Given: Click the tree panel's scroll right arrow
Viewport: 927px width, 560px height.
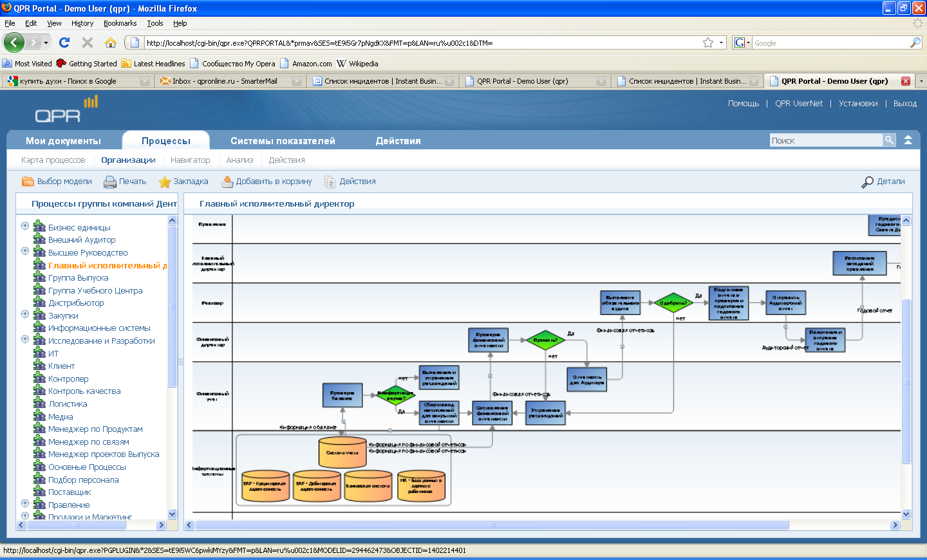Looking at the screenshot, I should [161, 525].
